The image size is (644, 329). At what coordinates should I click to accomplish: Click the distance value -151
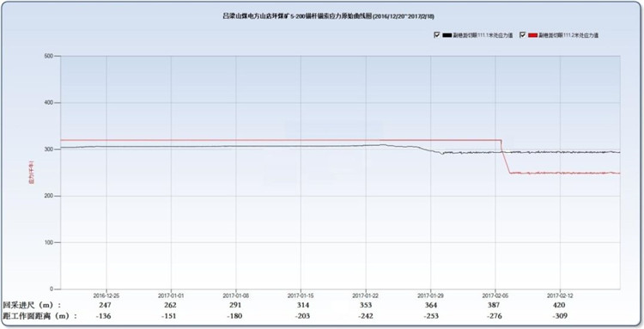169,316
